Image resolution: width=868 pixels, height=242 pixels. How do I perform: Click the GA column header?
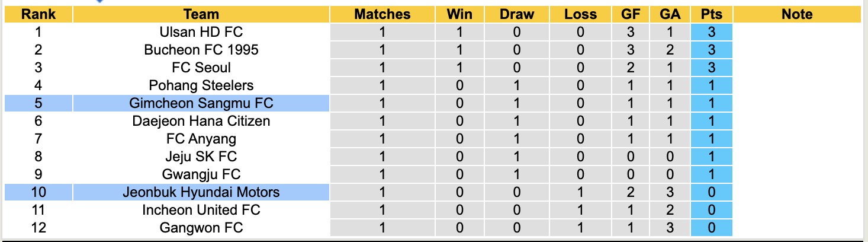point(670,14)
